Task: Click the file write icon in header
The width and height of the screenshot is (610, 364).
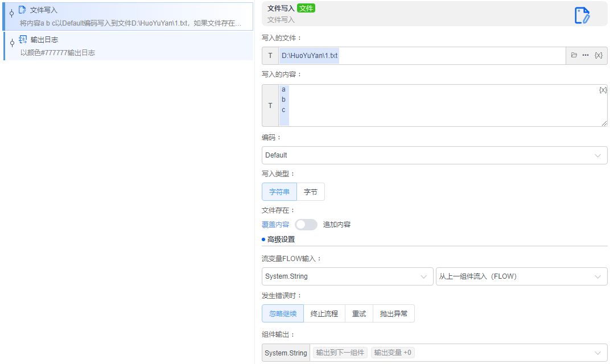Action: pos(582,15)
